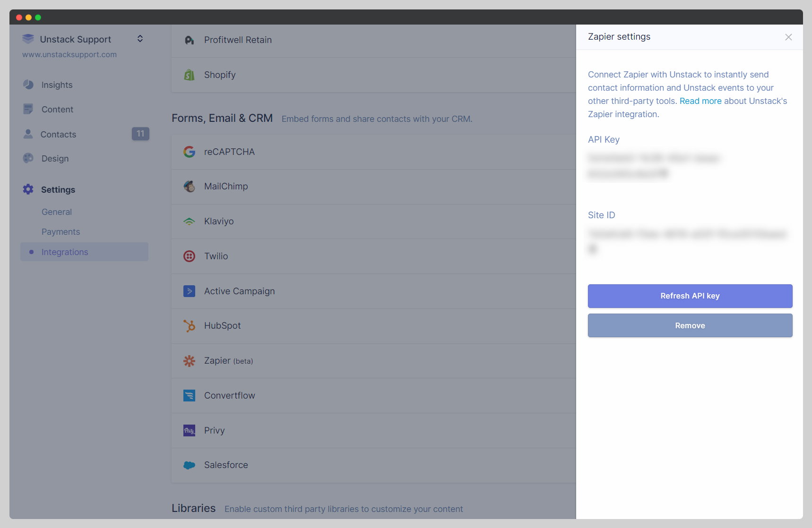Go to General settings
The image size is (812, 528).
click(56, 212)
